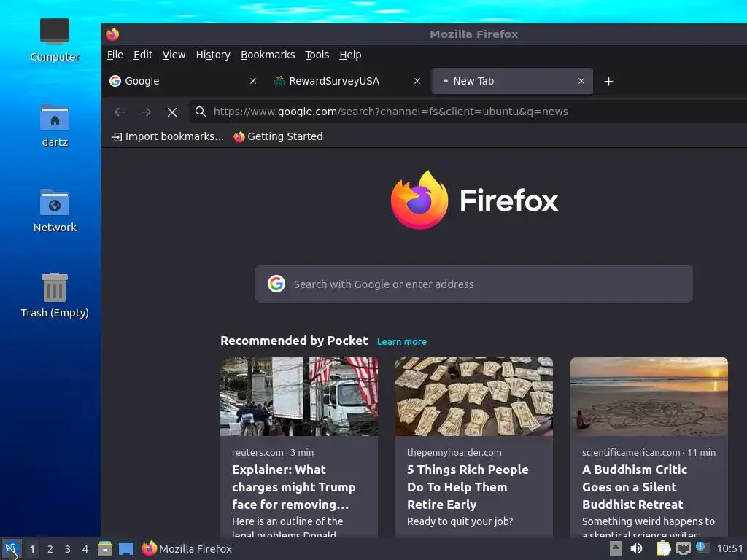Open the Scientific American beach article thumbnail
Image resolution: width=747 pixels, height=560 pixels.
[x=649, y=397]
